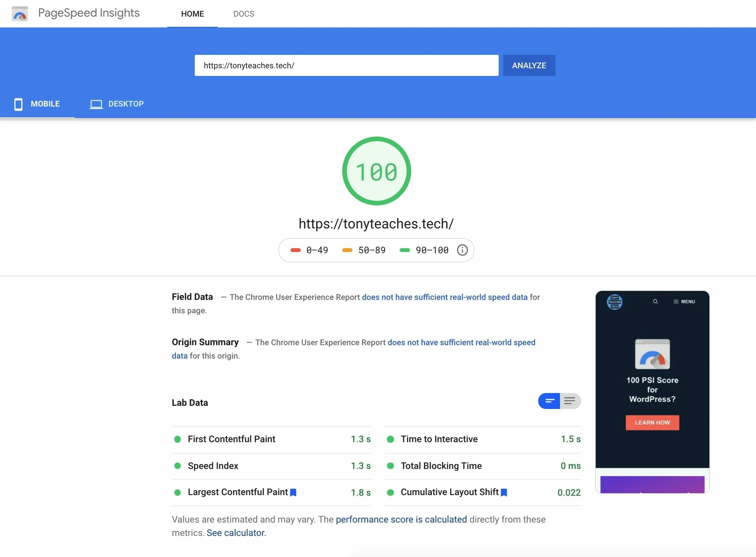Switch to compact metrics view toggle
This screenshot has height=557, width=756.
click(549, 401)
